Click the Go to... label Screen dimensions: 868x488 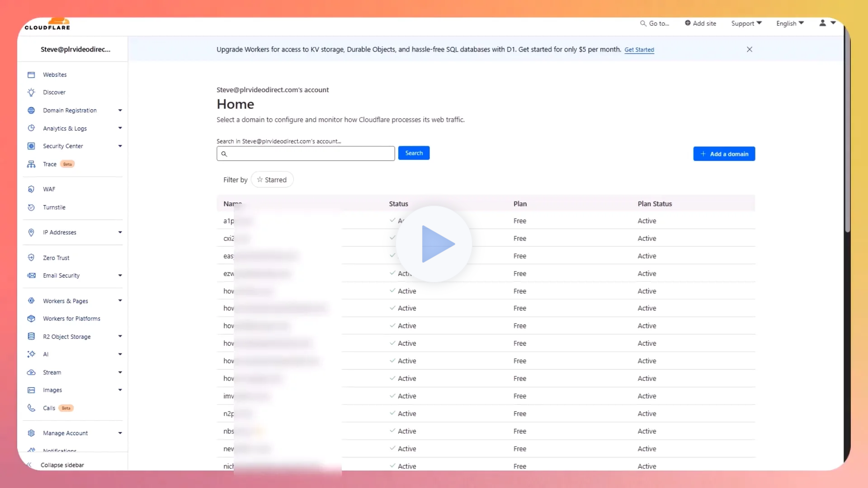pyautogui.click(x=659, y=23)
